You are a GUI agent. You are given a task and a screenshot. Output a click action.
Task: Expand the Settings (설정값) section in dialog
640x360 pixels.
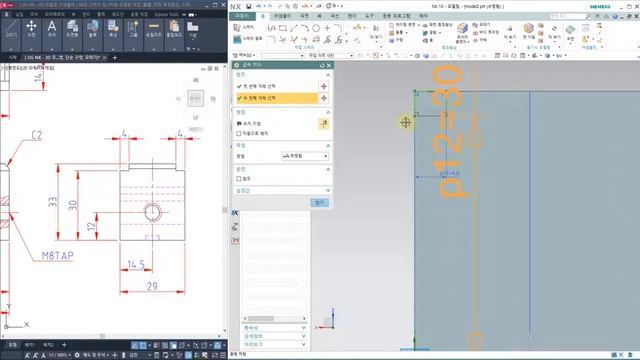(x=328, y=191)
